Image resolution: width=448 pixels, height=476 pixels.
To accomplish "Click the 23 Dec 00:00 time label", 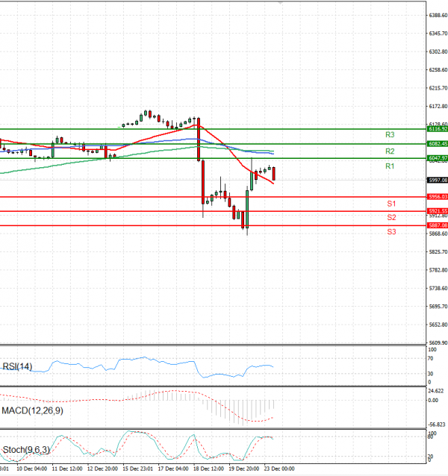I will pos(279,469).
